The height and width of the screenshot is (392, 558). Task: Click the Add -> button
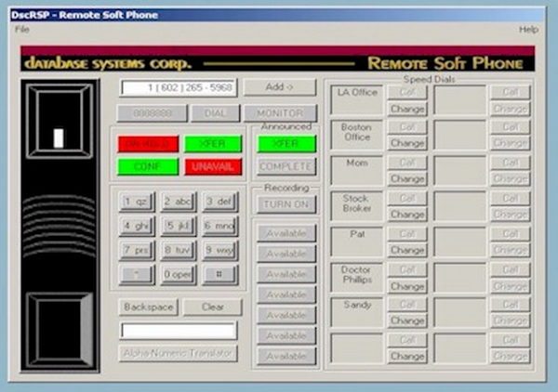pyautogui.click(x=273, y=87)
